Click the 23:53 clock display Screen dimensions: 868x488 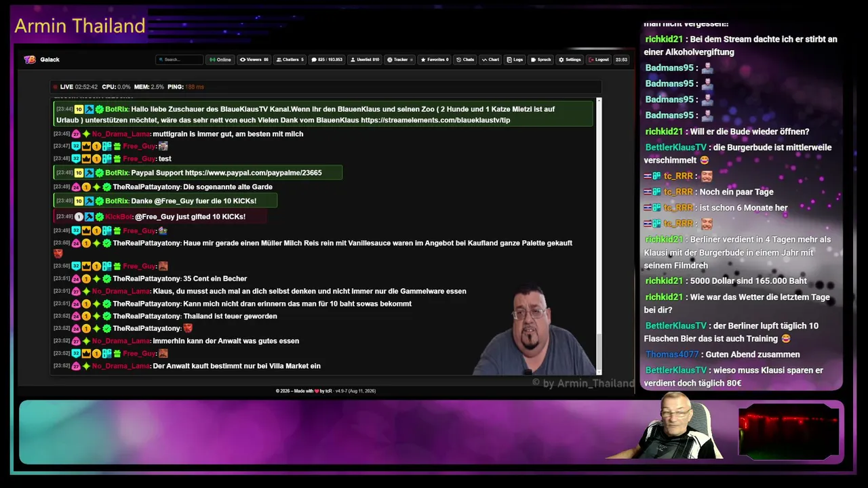point(621,60)
